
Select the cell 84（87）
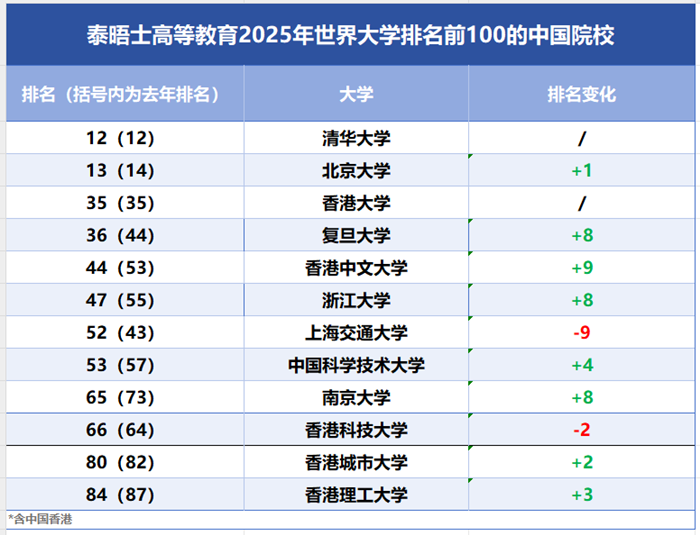tap(125, 494)
